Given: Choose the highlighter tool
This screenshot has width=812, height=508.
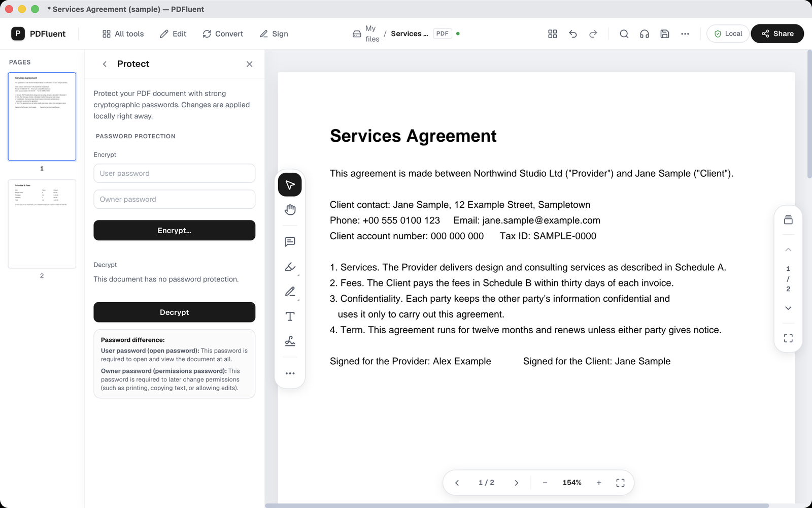Looking at the screenshot, I should tap(290, 267).
